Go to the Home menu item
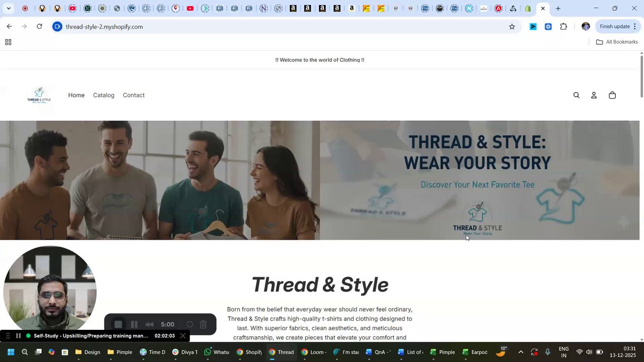The width and height of the screenshot is (644, 362). coord(76,95)
